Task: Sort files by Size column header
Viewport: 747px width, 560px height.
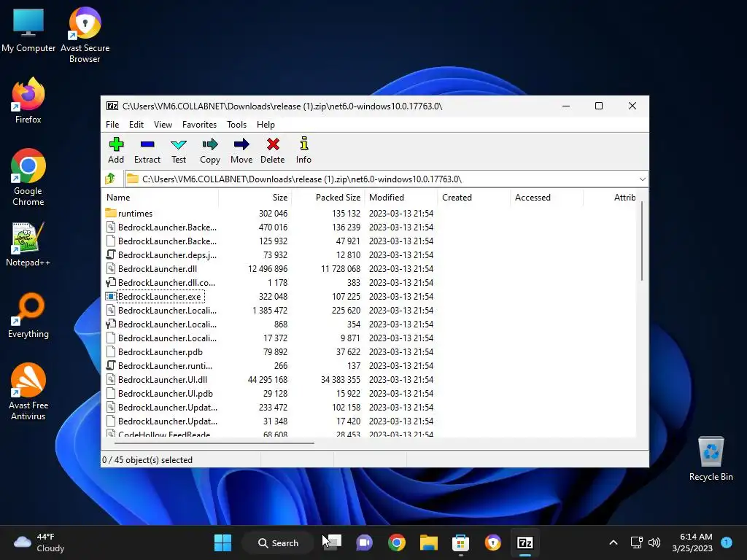Action: (255, 197)
